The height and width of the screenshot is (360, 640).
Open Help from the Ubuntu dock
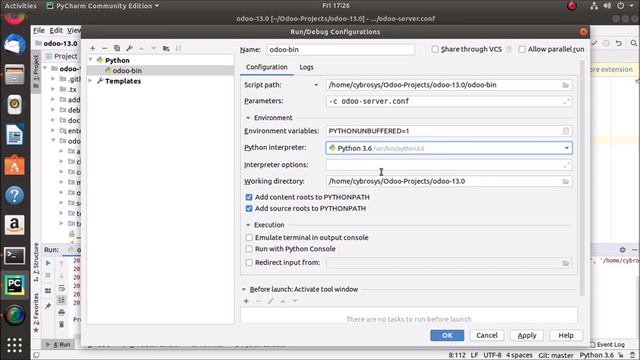pyautogui.click(x=14, y=196)
